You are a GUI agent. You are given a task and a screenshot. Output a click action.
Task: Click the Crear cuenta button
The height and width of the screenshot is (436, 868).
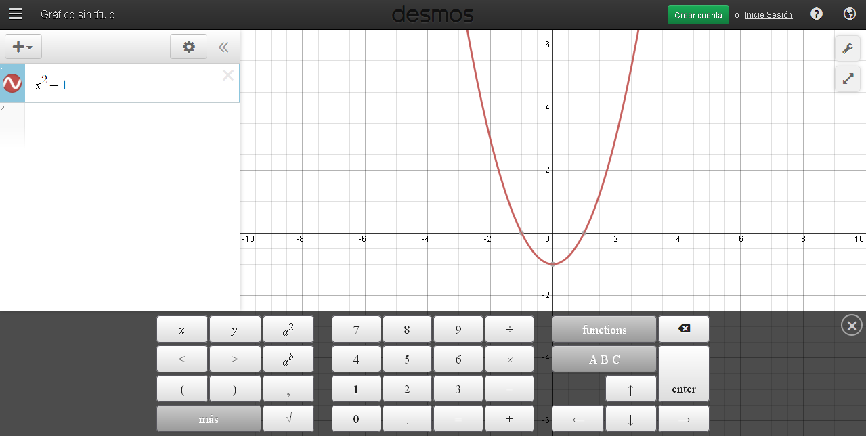(x=698, y=14)
